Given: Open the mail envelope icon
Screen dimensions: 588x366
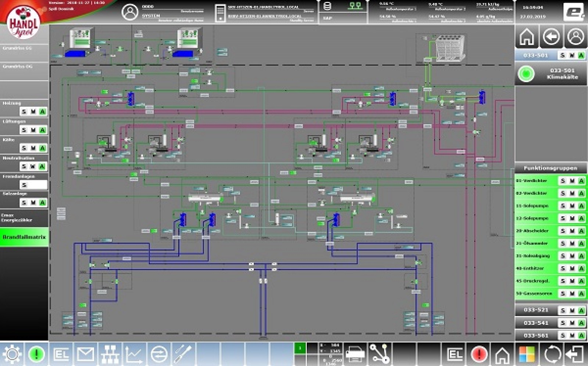Looking at the screenshot, I should tap(85, 354).
